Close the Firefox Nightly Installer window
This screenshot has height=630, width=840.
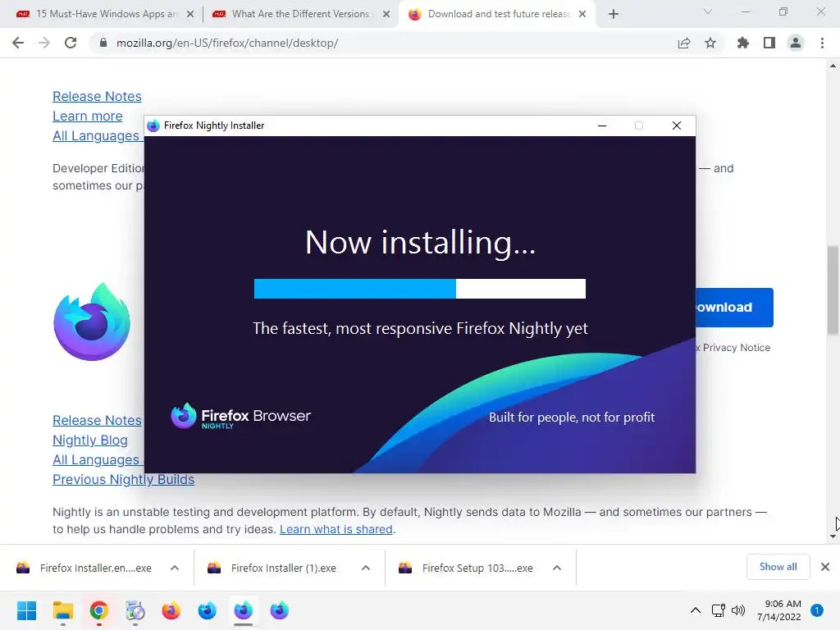pyautogui.click(x=677, y=126)
